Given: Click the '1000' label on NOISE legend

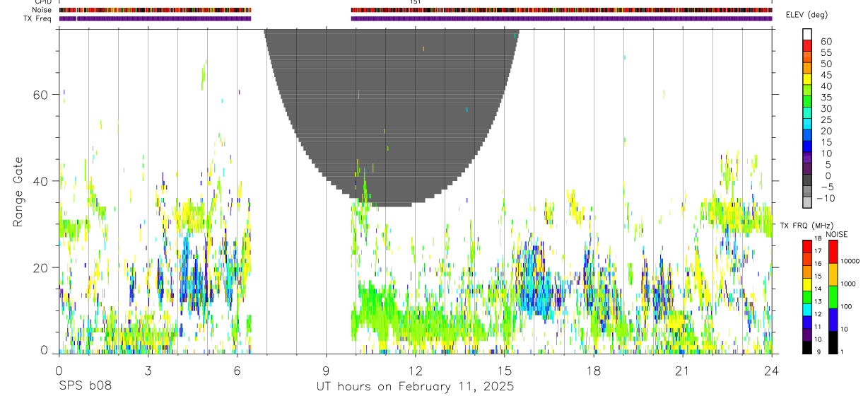Looking at the screenshot, I should click(x=850, y=284).
